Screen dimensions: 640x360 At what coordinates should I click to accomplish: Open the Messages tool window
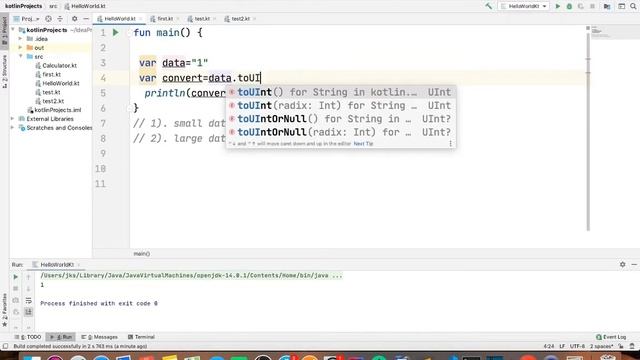pos(99,337)
